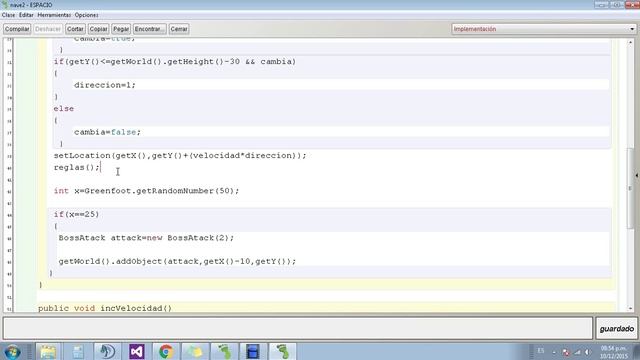Click the Deshacer button

pyautogui.click(x=48, y=29)
